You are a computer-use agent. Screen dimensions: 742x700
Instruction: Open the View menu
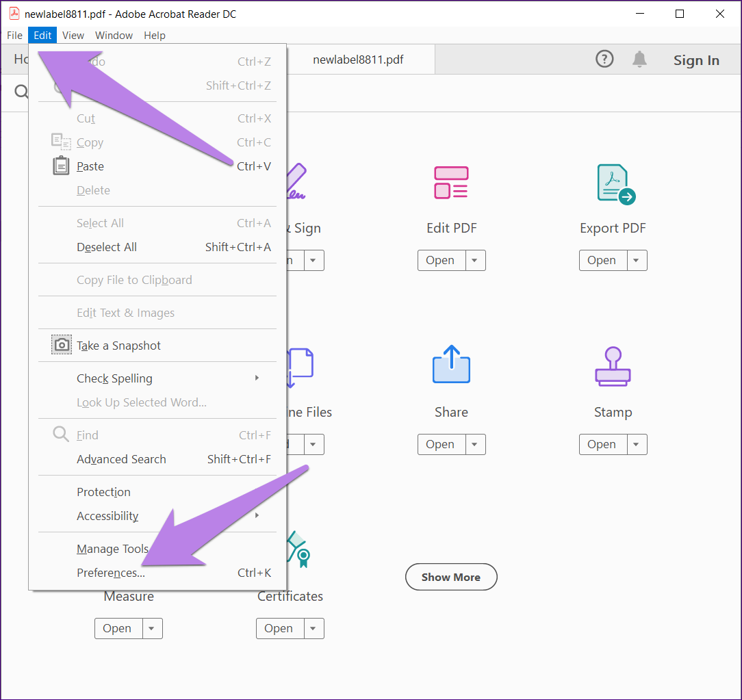73,35
